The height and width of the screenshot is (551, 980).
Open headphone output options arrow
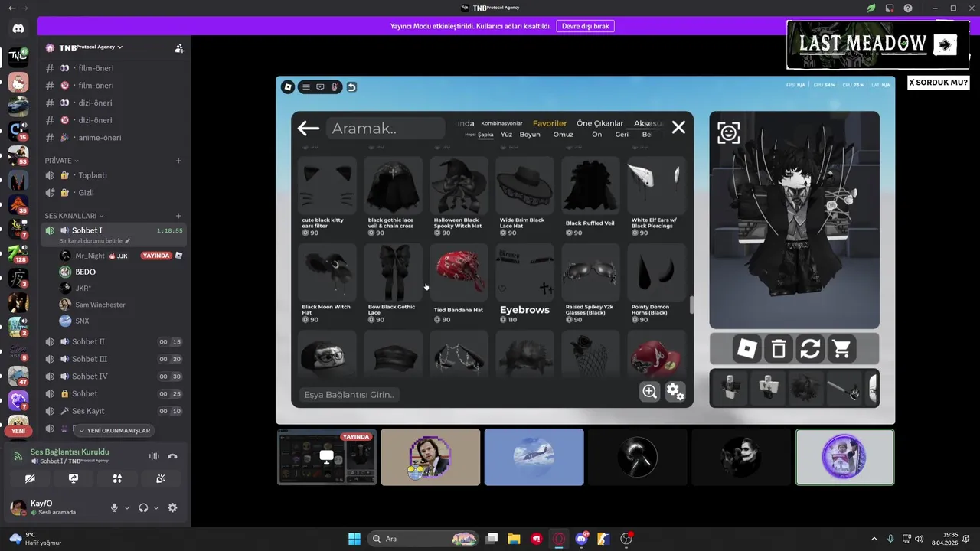pos(156,507)
